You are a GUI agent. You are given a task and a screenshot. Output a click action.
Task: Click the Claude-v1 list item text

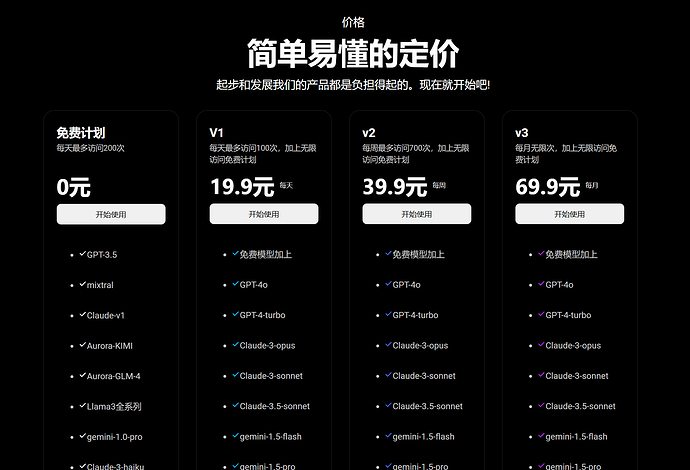coord(106,316)
